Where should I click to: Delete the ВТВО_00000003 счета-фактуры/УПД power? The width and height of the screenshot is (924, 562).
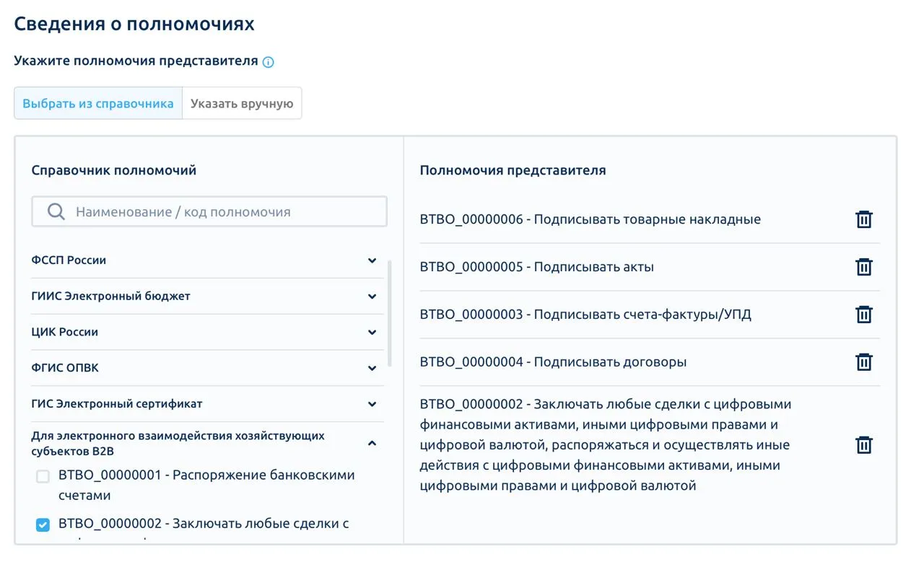863,315
